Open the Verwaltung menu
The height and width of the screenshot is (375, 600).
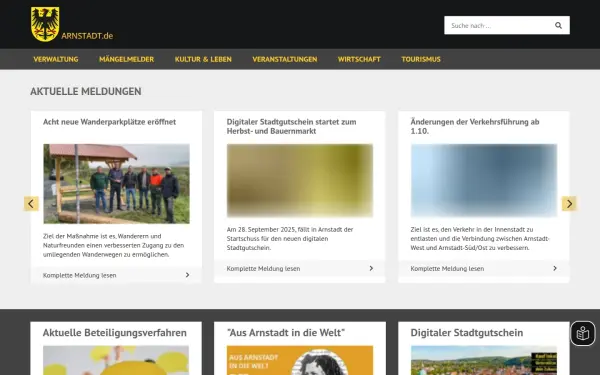click(56, 59)
